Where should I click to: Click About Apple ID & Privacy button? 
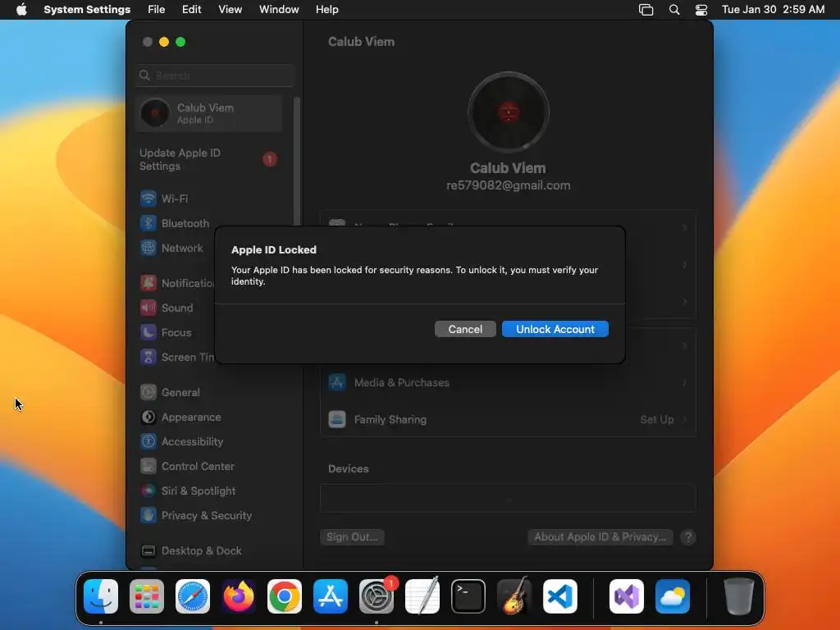coord(600,536)
